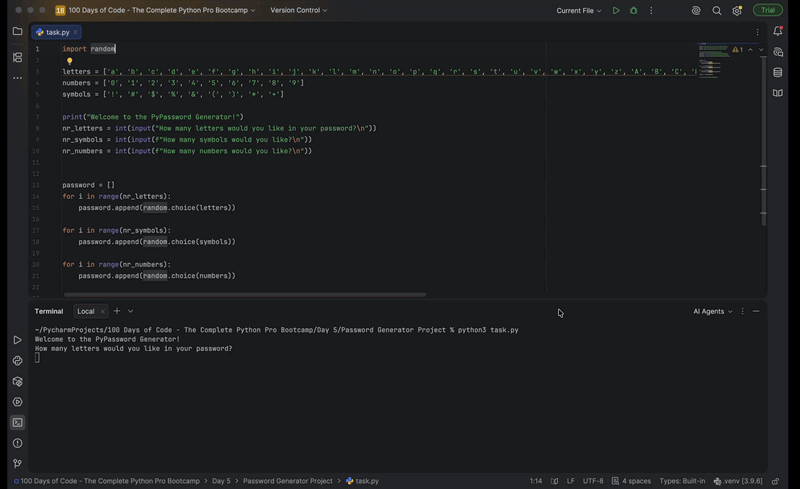Click the 'import random' line
The width and height of the screenshot is (800, 489).
(x=89, y=49)
